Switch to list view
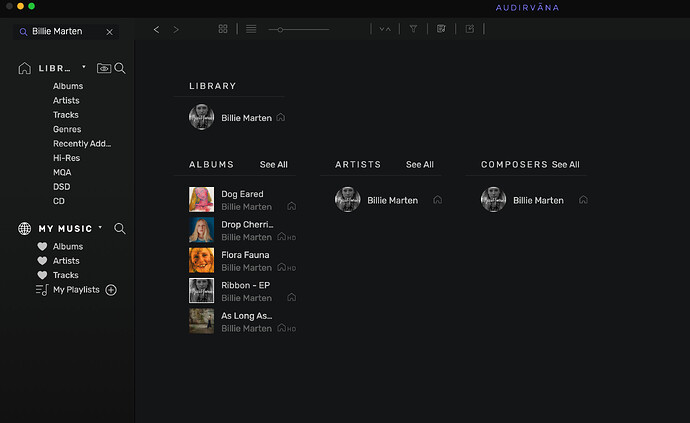This screenshot has height=423, width=690. (x=251, y=29)
